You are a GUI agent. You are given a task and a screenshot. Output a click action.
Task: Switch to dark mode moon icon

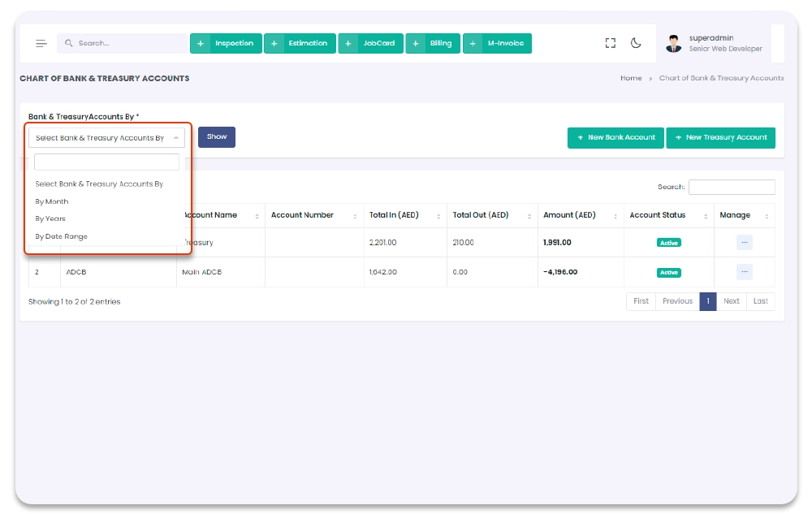click(x=636, y=44)
